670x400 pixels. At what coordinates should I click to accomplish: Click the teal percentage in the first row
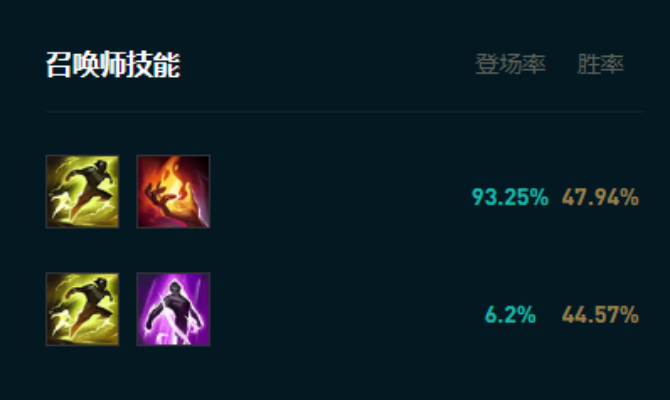tap(510, 197)
